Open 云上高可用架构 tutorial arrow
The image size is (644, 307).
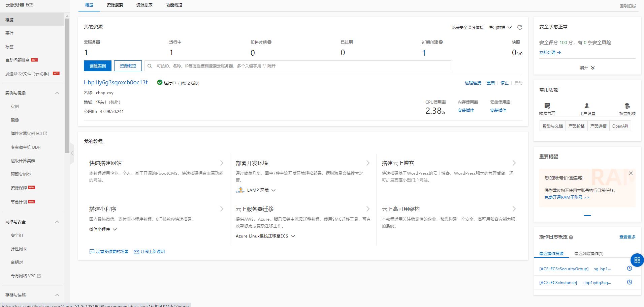tap(514, 209)
